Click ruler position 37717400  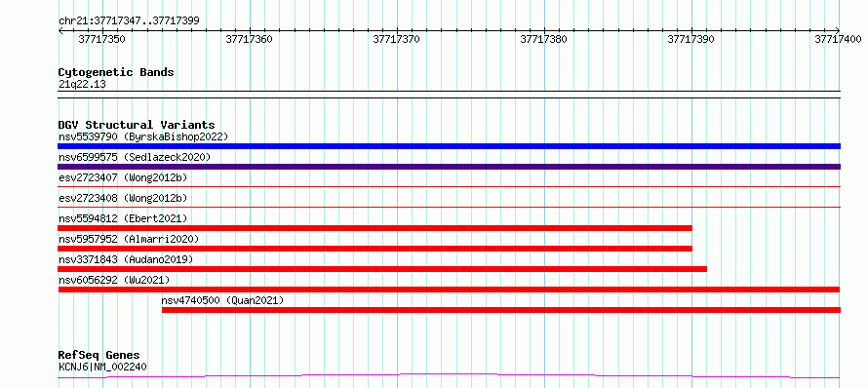tap(838, 39)
